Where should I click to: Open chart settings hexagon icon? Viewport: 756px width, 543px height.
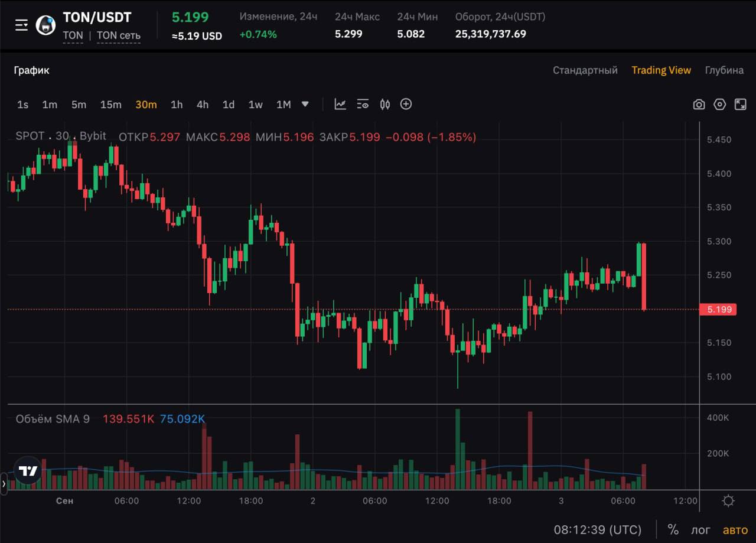point(719,105)
